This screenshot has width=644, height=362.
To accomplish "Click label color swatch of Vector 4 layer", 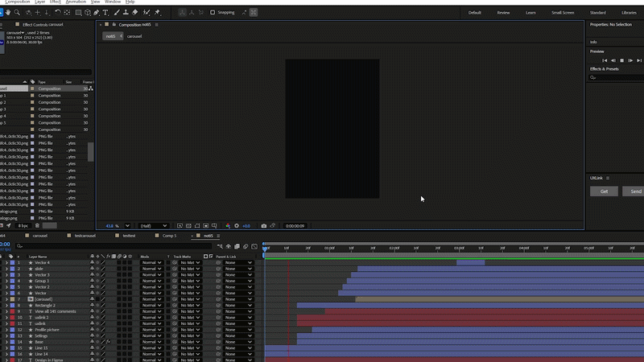I will click(12, 263).
